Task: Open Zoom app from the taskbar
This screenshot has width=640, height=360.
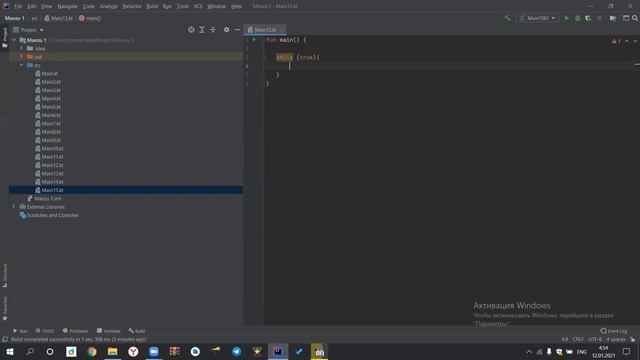Action: click(x=154, y=351)
